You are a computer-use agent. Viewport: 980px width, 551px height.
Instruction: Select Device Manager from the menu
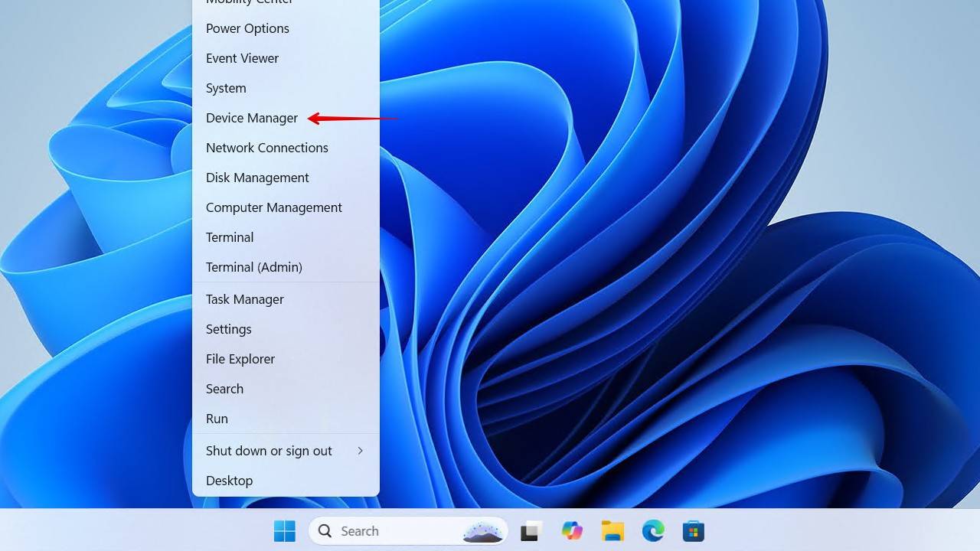[252, 118]
